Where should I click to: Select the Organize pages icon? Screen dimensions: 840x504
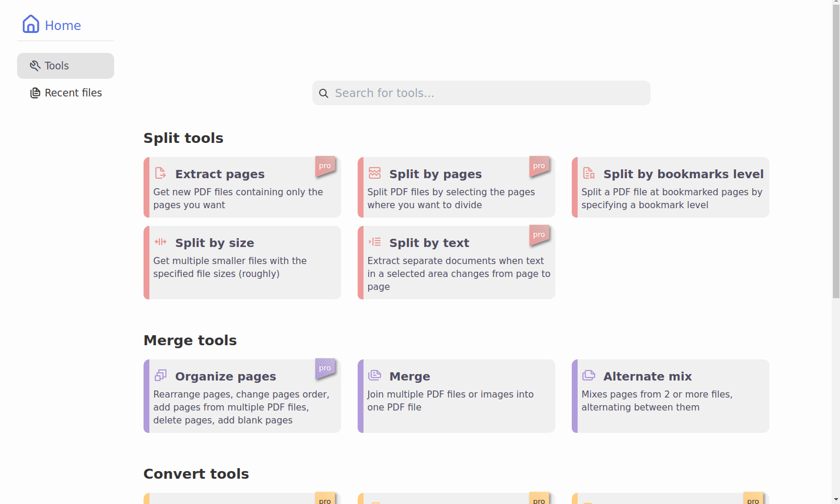point(159,375)
